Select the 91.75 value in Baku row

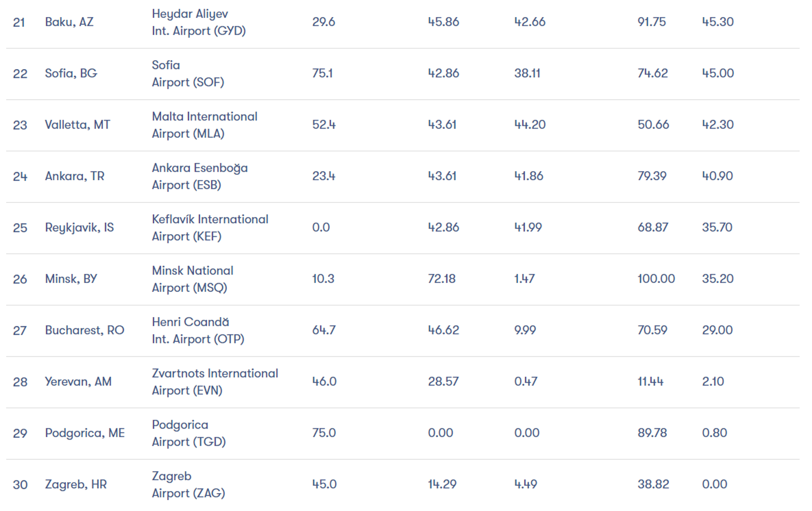pyautogui.click(x=652, y=22)
